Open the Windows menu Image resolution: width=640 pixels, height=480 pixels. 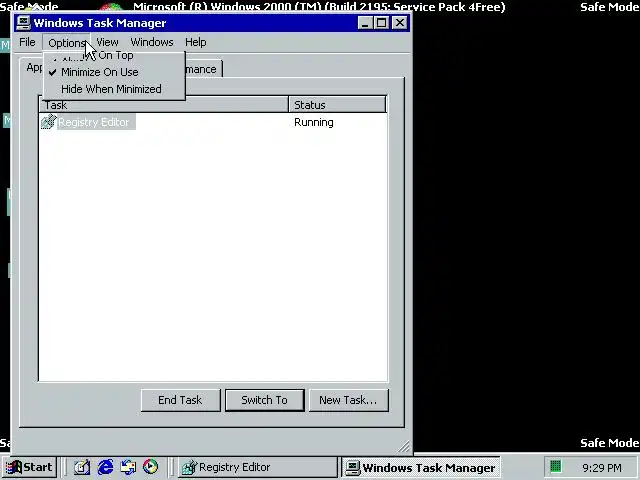pos(152,42)
